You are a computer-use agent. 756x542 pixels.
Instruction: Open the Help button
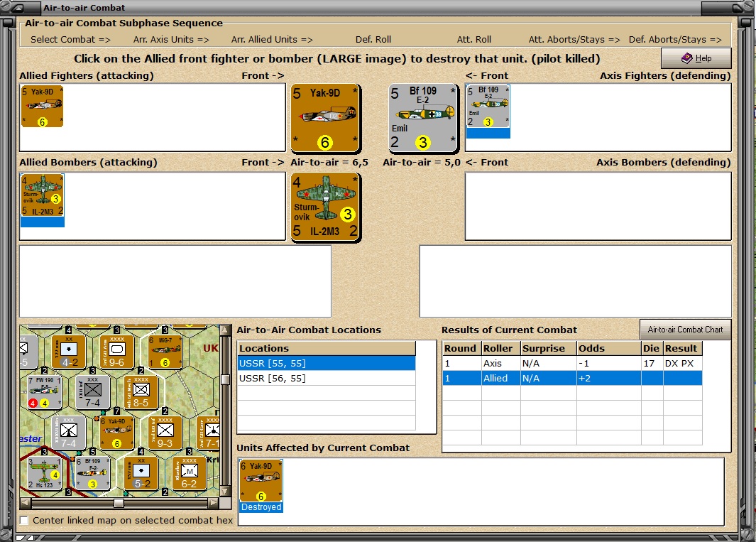(x=696, y=58)
